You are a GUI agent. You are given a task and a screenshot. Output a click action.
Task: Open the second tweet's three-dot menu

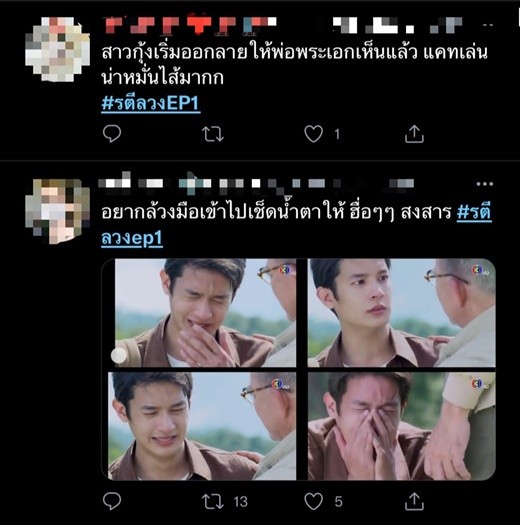tap(485, 184)
